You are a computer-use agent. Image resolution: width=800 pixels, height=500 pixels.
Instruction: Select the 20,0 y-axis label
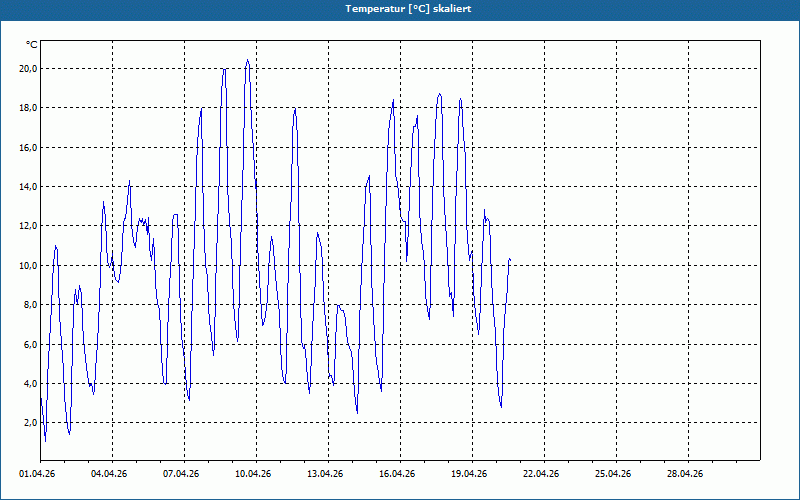pos(27,69)
